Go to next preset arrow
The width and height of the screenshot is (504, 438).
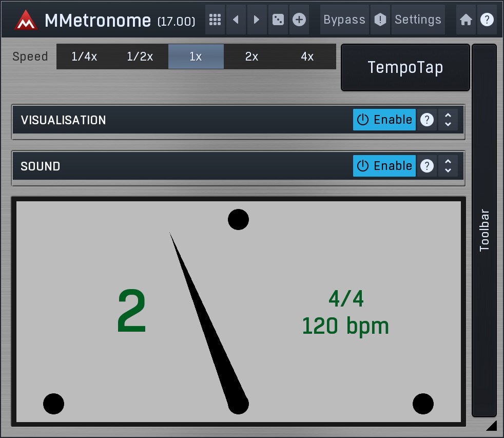click(x=257, y=20)
